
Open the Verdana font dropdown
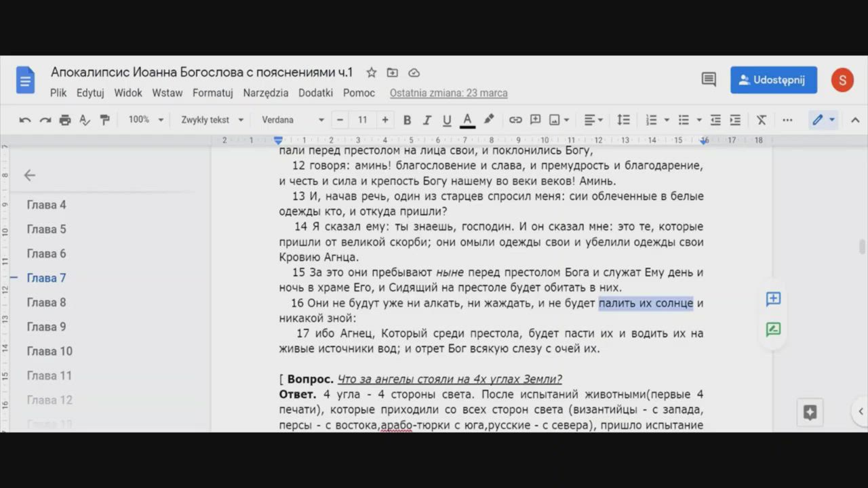[x=293, y=120]
